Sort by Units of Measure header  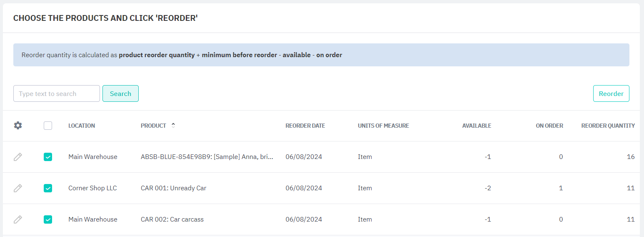(383, 126)
